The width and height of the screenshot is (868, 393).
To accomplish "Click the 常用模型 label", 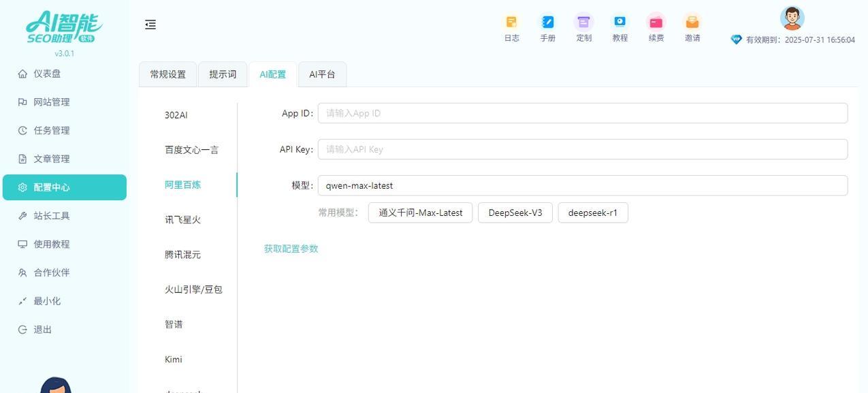I will click(338, 213).
